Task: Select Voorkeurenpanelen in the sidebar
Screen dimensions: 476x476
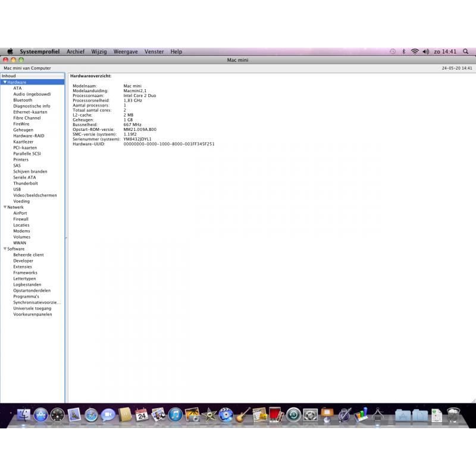Action: pyautogui.click(x=33, y=314)
